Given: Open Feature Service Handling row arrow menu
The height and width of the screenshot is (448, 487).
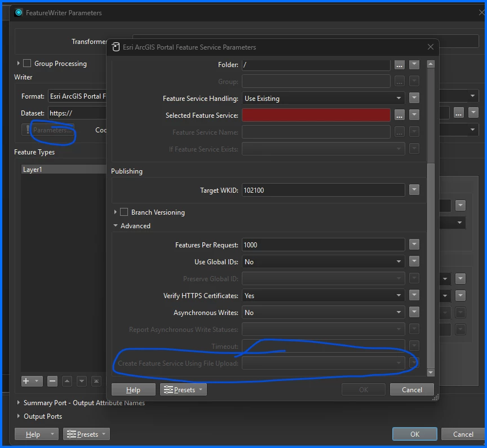Looking at the screenshot, I should (x=414, y=98).
